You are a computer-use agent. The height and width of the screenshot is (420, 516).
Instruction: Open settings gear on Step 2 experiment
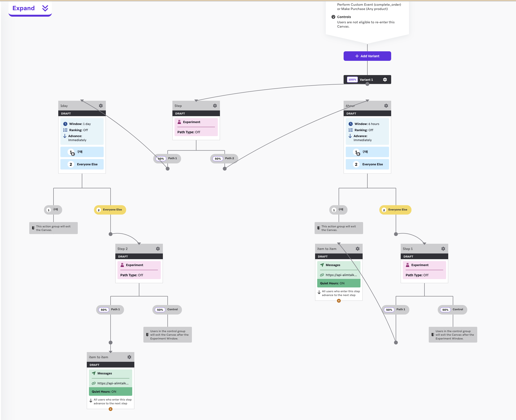[x=158, y=249]
